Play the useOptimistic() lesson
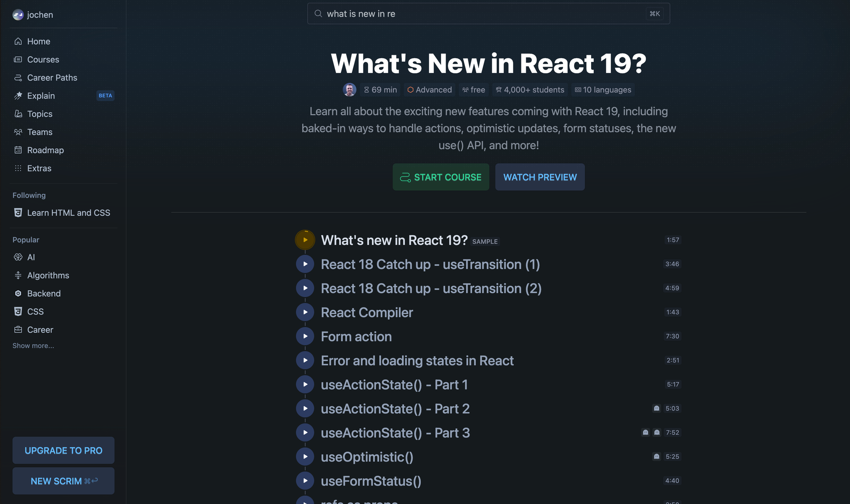Image resolution: width=850 pixels, height=504 pixels. (x=305, y=457)
